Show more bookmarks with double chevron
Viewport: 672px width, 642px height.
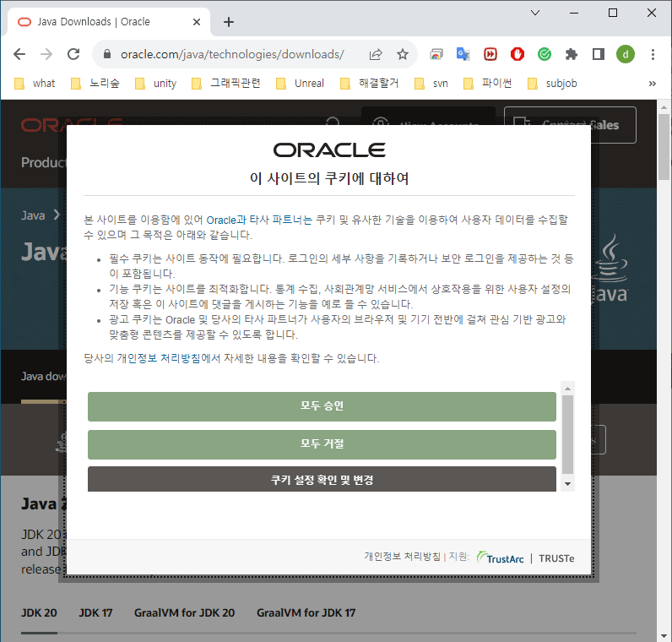pyautogui.click(x=653, y=83)
